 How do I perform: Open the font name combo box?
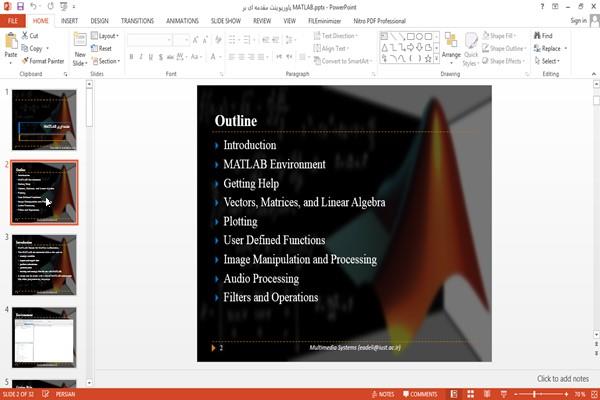149,40
